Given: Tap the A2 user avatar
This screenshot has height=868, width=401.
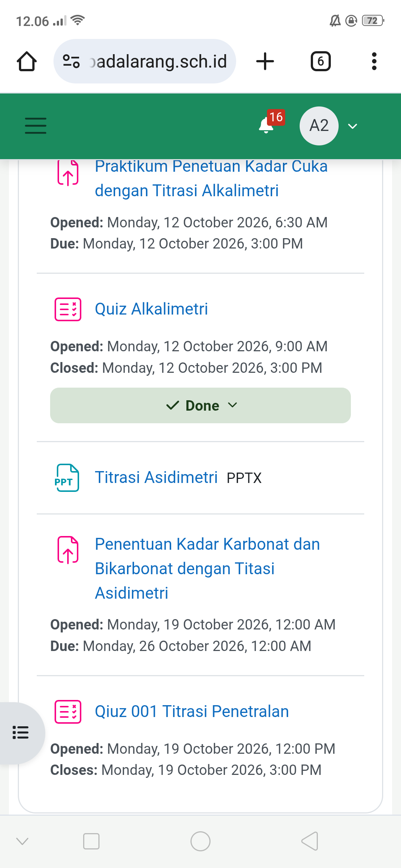Looking at the screenshot, I should coord(319,126).
